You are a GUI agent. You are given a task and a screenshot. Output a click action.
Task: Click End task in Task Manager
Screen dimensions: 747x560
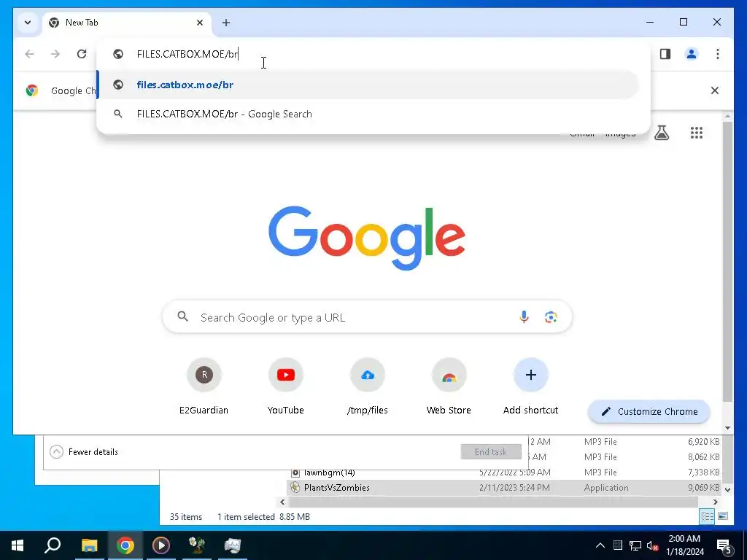click(491, 452)
